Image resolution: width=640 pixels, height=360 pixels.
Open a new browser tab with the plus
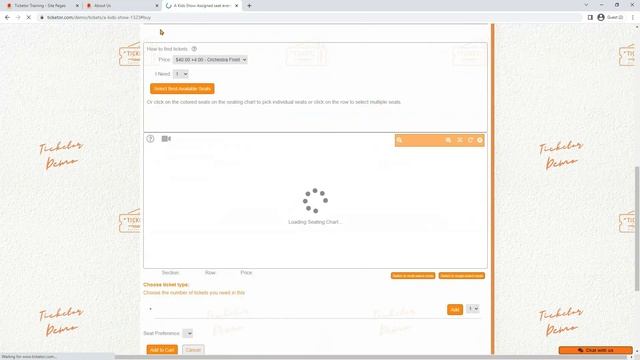pyautogui.click(x=249, y=6)
